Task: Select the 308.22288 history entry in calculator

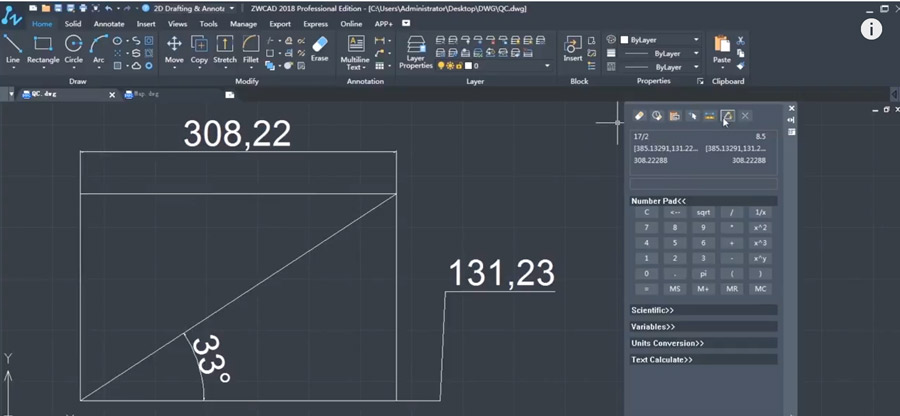Action: tap(700, 161)
